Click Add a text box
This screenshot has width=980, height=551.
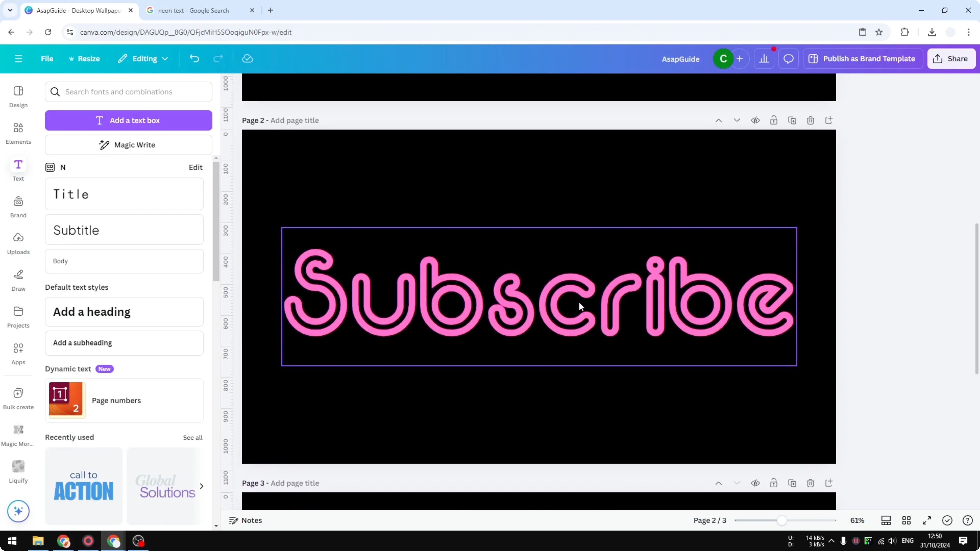(x=129, y=120)
